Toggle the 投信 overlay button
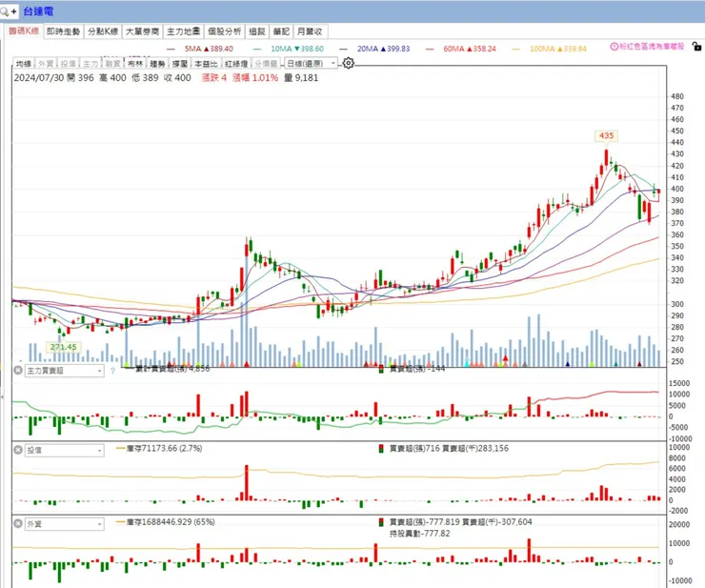The width and height of the screenshot is (705, 588). (x=68, y=64)
